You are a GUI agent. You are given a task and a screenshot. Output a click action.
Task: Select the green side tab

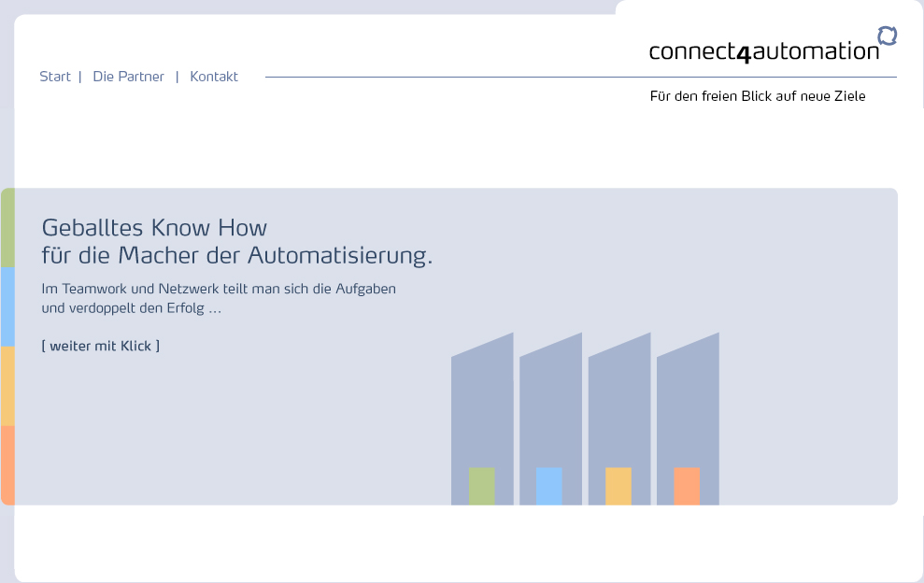7,228
